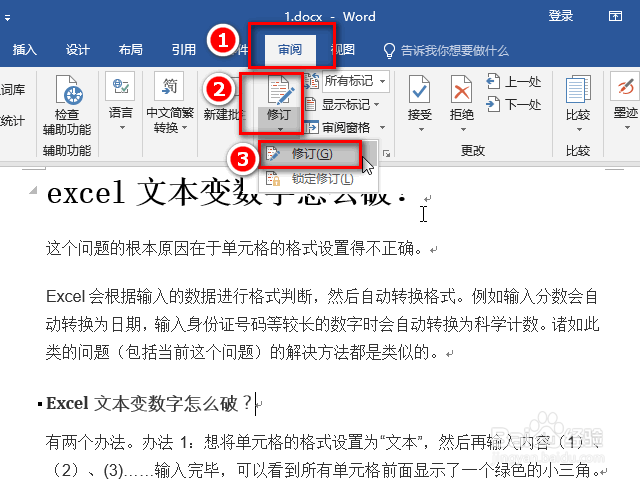Screen dimensions: 640x480
Task: Click the 检查辅助功能 accessibility icon
Action: tap(68, 90)
